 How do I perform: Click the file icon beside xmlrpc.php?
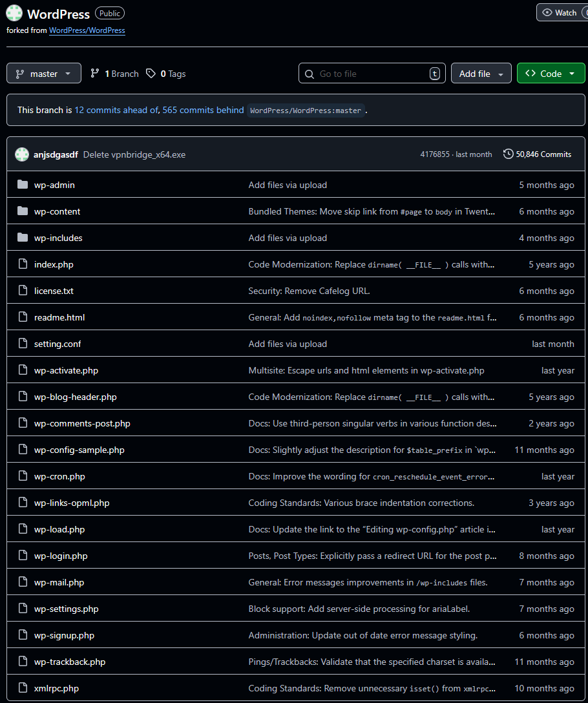point(23,687)
